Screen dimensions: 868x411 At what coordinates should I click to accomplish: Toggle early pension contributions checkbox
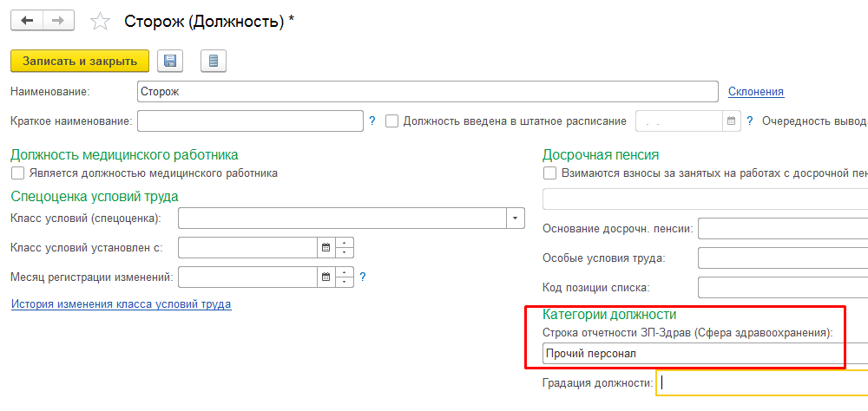click(549, 173)
